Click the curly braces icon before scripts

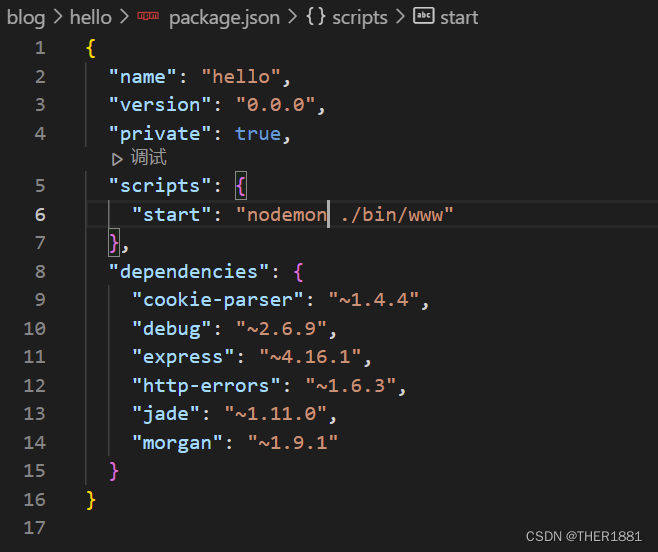(315, 17)
